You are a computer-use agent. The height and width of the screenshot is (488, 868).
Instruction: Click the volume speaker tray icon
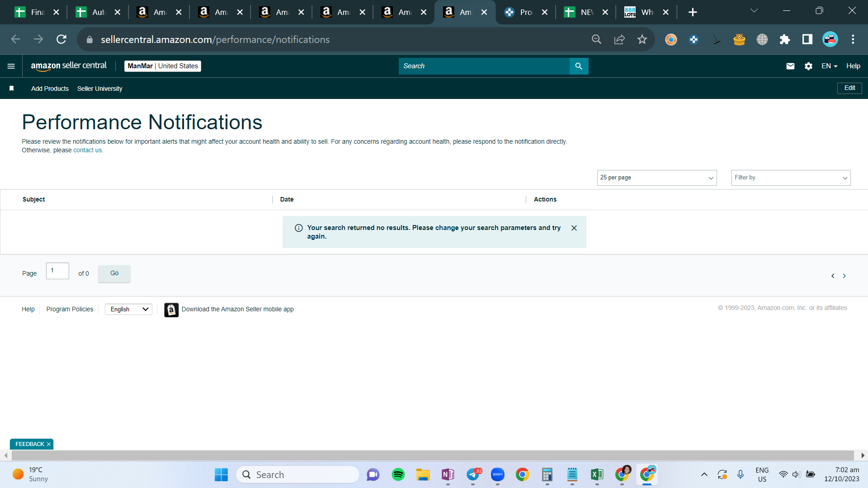tap(797, 474)
